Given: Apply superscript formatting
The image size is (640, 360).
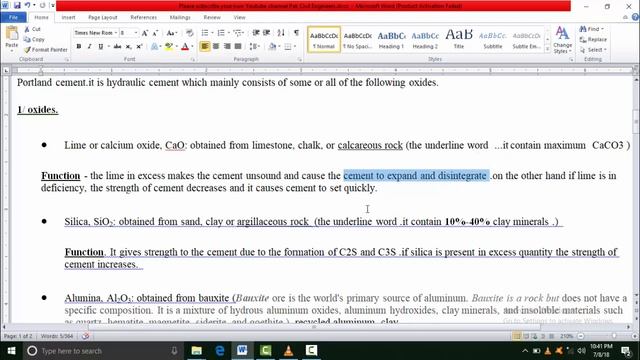Looking at the screenshot, I should 139,47.
